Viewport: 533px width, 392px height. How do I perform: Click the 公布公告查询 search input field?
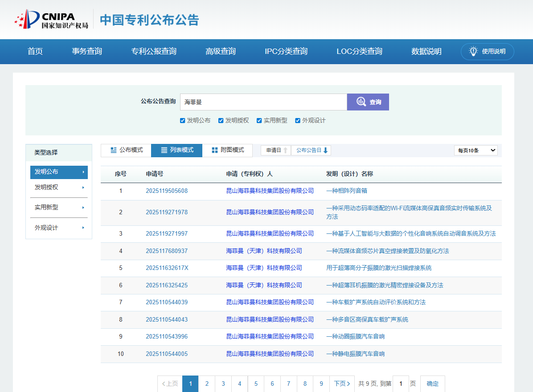pyautogui.click(x=263, y=102)
